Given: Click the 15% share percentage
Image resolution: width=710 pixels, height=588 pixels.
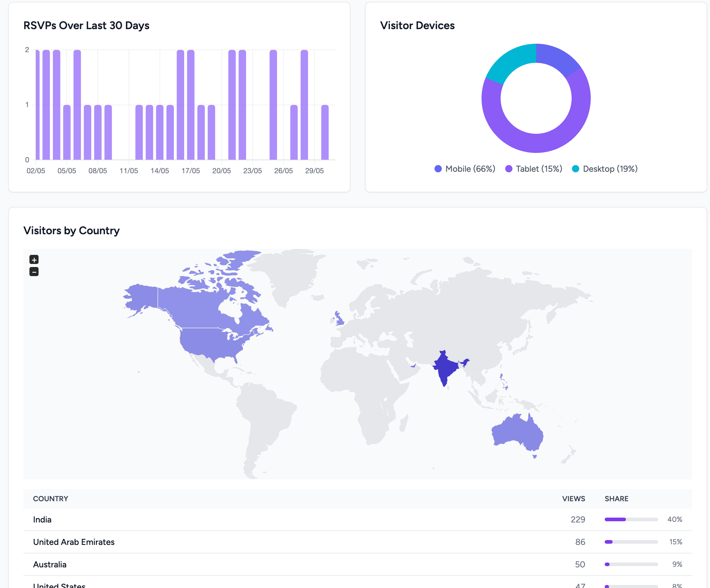Looking at the screenshot, I should coord(676,542).
